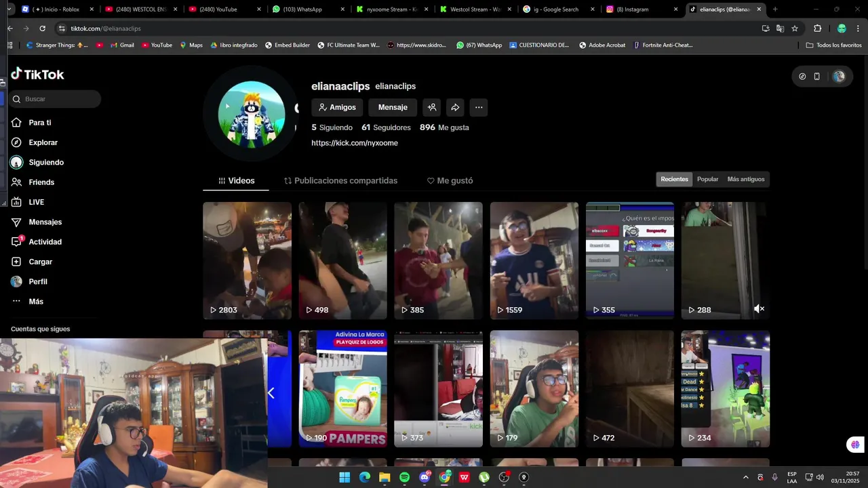This screenshot has width=868, height=488.
Task: Open the Friends section
Action: pos(33,182)
